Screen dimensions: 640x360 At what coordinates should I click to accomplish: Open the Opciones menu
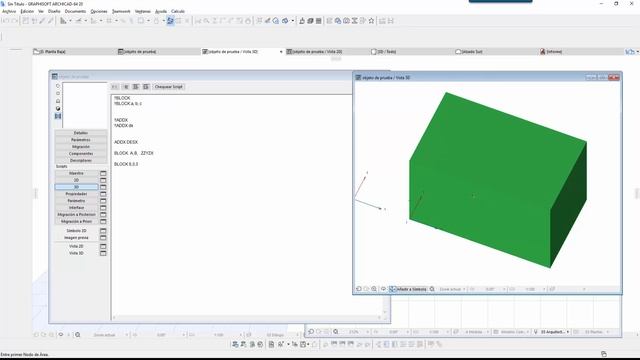point(99,11)
